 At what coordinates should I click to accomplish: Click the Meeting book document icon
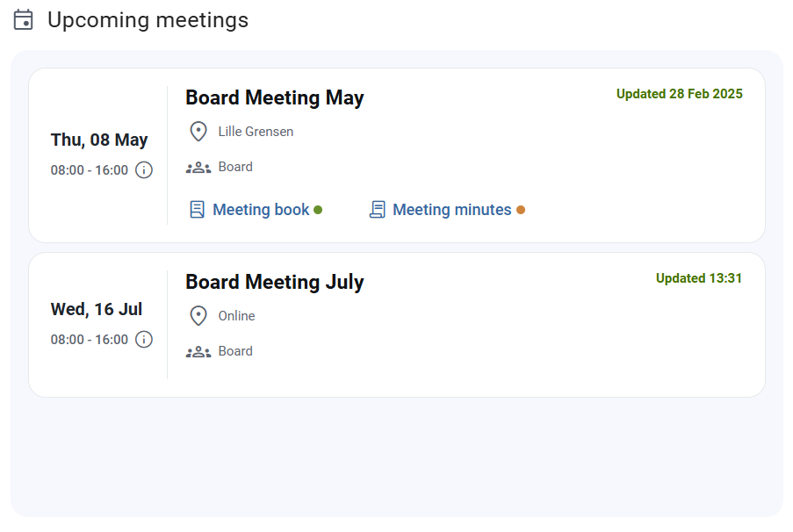tap(198, 209)
